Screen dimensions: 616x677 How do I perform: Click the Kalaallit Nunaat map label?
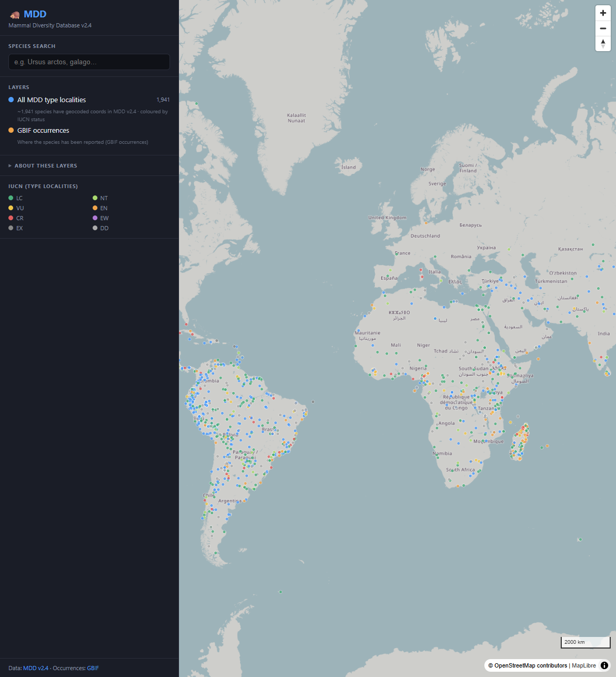coord(296,118)
